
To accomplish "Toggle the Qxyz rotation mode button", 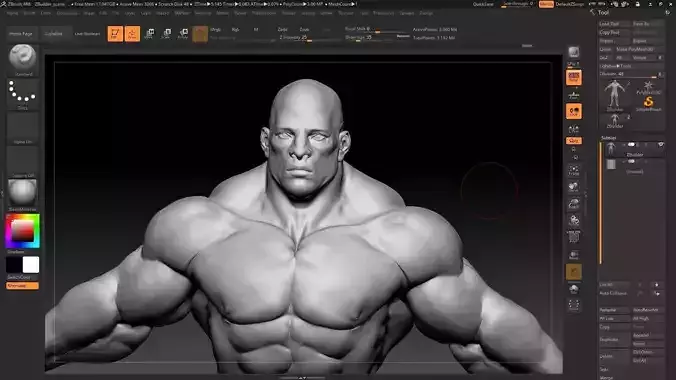I will click(574, 141).
